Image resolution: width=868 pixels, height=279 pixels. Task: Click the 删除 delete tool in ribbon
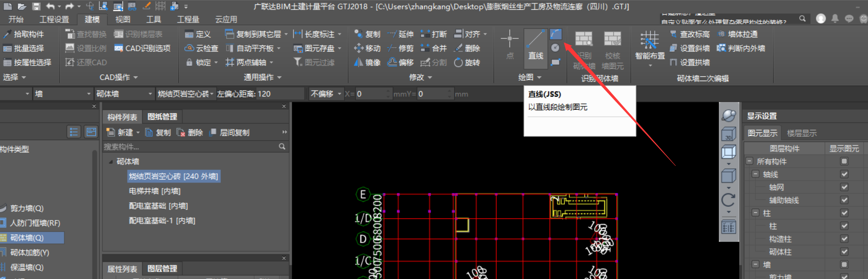coord(467,48)
